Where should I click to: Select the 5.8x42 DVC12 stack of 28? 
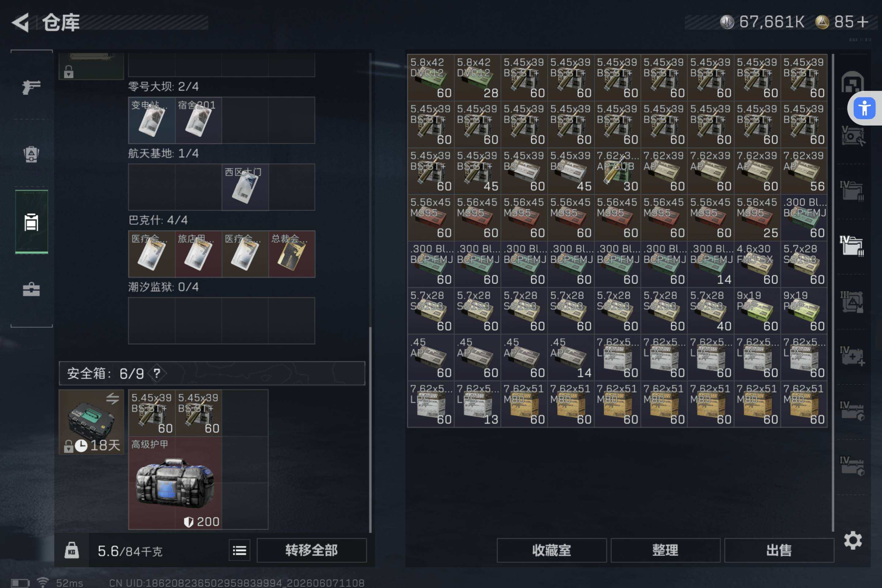pos(477,77)
